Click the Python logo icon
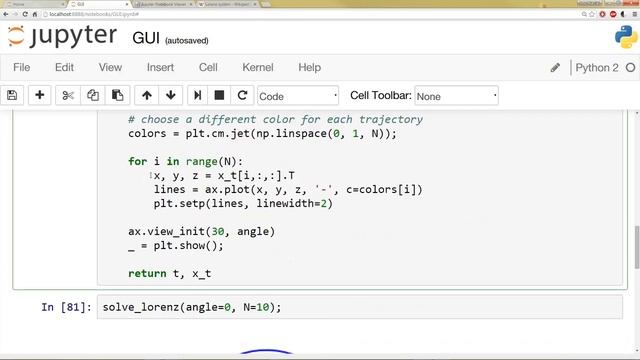 point(626,37)
